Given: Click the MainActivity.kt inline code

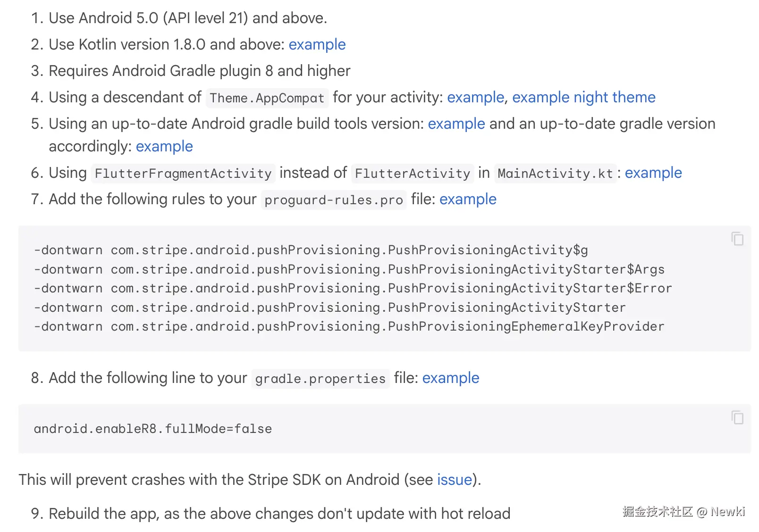Looking at the screenshot, I should point(555,174).
